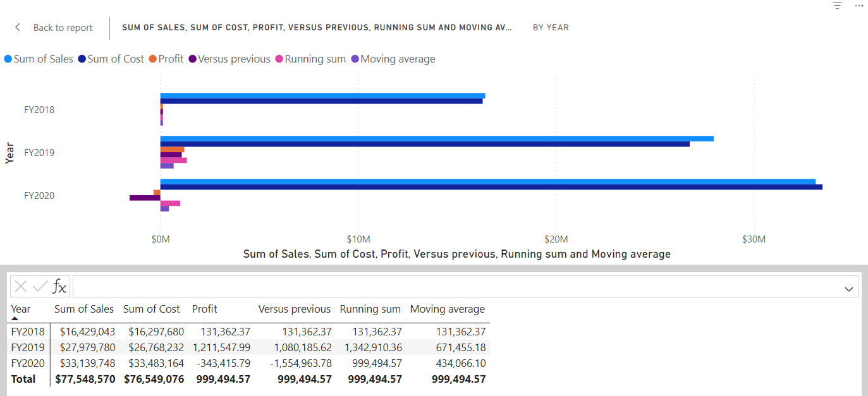Click the $16,297,680 cost cell
The width and height of the screenshot is (868, 396).
tap(156, 332)
